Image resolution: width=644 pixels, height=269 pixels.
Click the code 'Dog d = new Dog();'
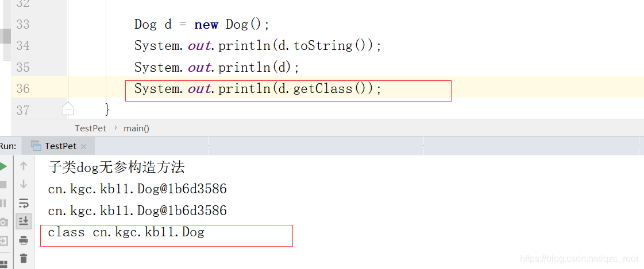tap(202, 25)
